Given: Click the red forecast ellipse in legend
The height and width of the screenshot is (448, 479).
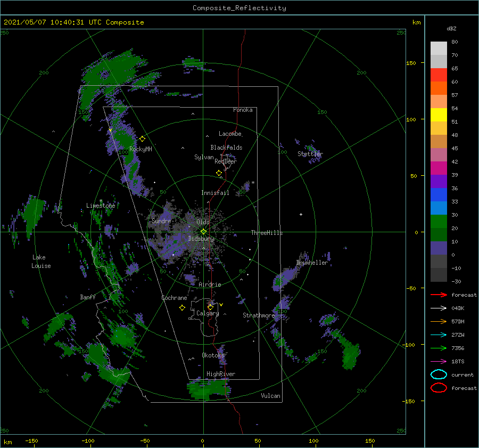Looking at the screenshot, I should [439, 388].
